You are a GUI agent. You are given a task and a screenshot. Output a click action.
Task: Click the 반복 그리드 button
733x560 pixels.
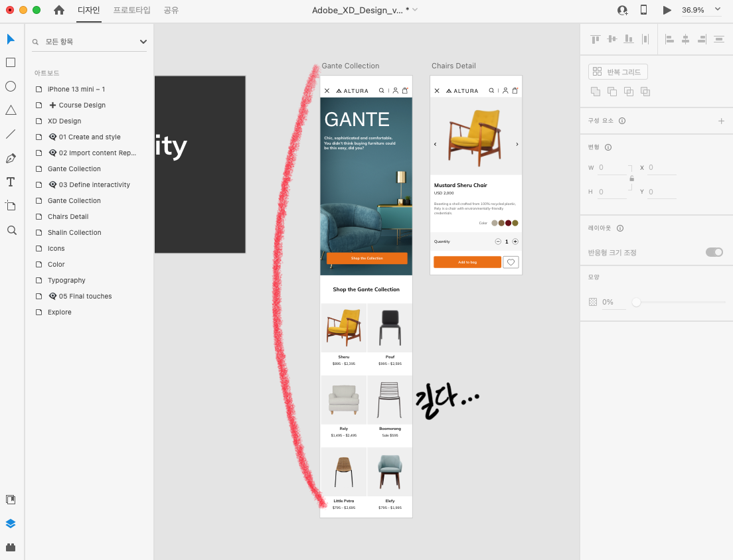[617, 72]
